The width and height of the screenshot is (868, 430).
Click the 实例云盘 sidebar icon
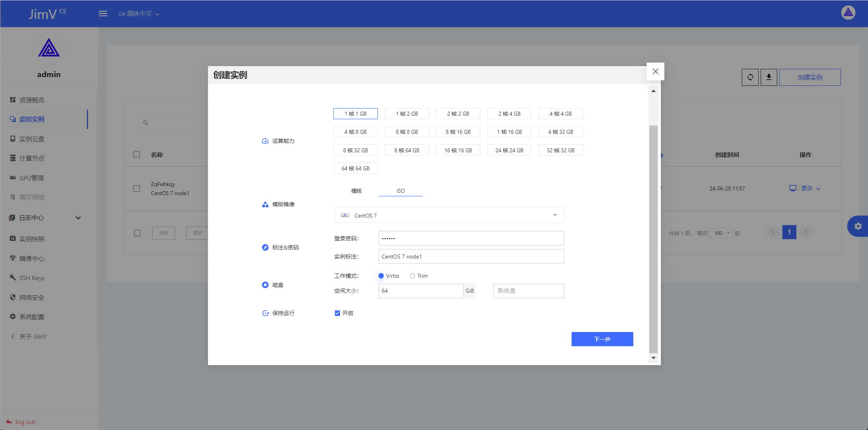pos(13,139)
